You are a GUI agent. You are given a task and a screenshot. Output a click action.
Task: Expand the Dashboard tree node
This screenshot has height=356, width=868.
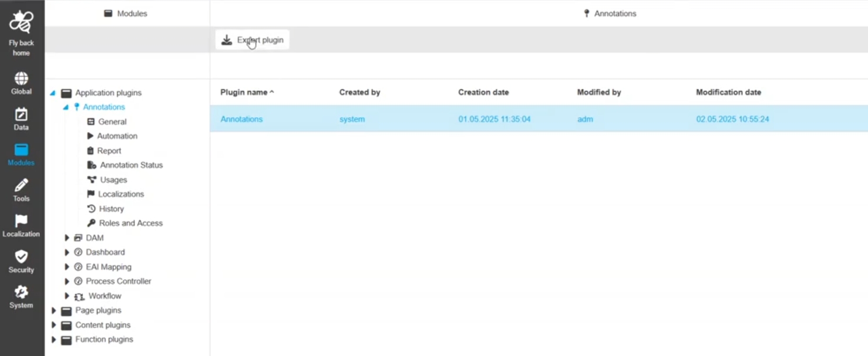67,252
